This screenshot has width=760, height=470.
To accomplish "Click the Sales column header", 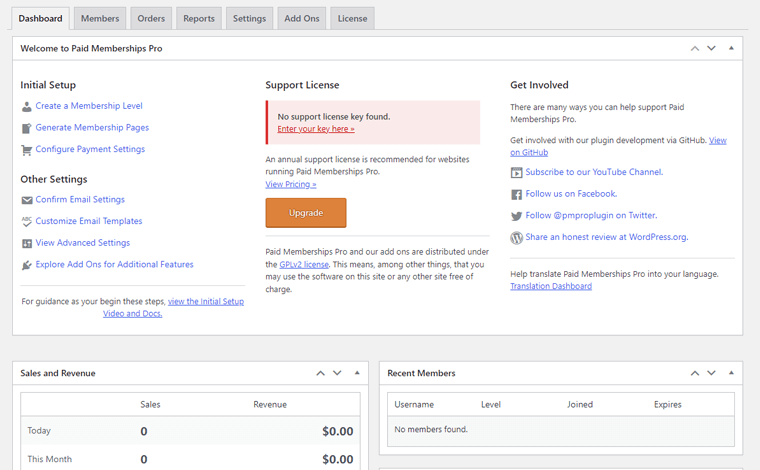I will click(150, 405).
